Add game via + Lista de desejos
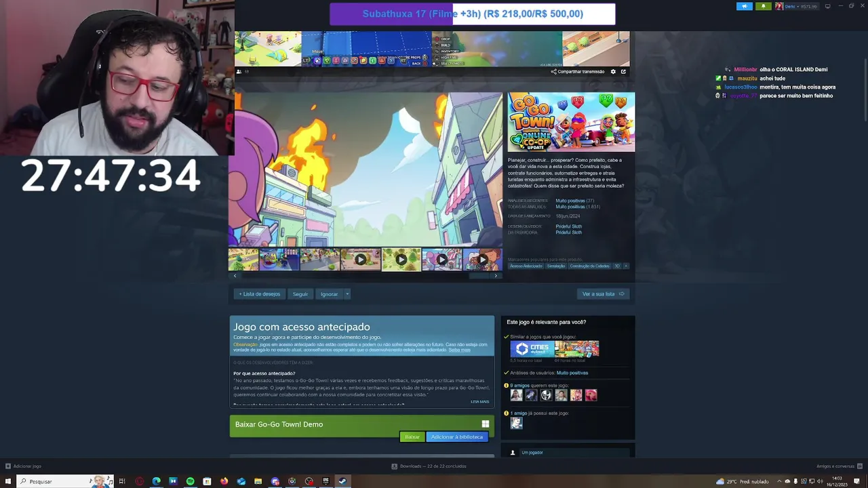Image resolution: width=868 pixels, height=488 pixels. click(x=259, y=294)
